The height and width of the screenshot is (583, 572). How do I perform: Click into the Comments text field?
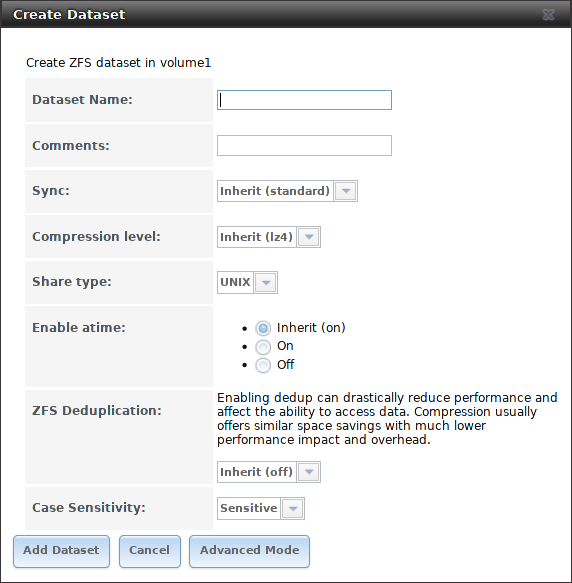point(304,145)
